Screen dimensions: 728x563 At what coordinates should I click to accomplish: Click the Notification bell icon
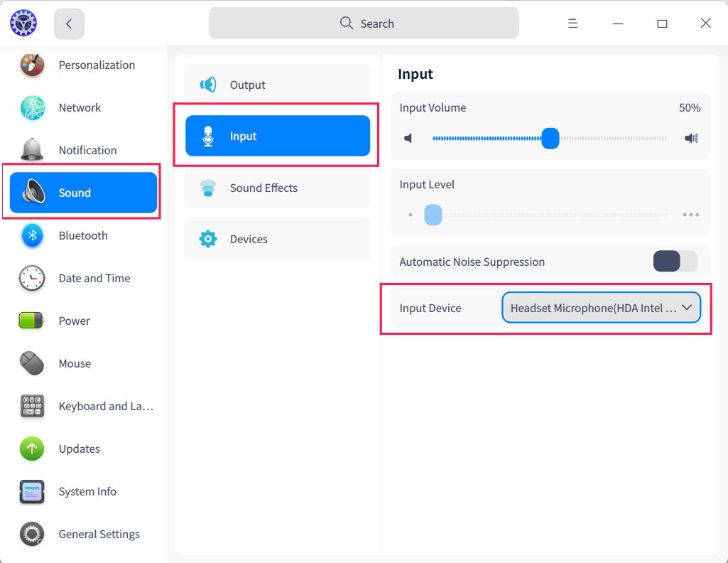[32, 150]
